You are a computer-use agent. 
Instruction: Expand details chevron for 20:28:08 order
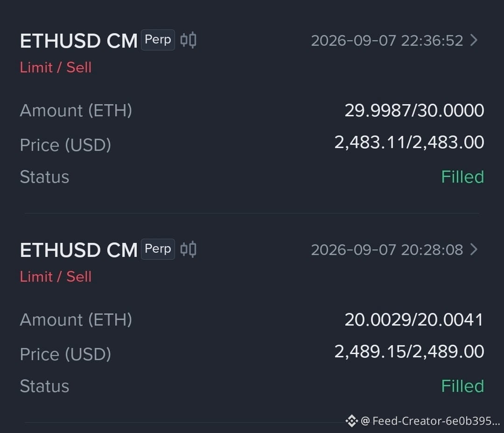[474, 249]
